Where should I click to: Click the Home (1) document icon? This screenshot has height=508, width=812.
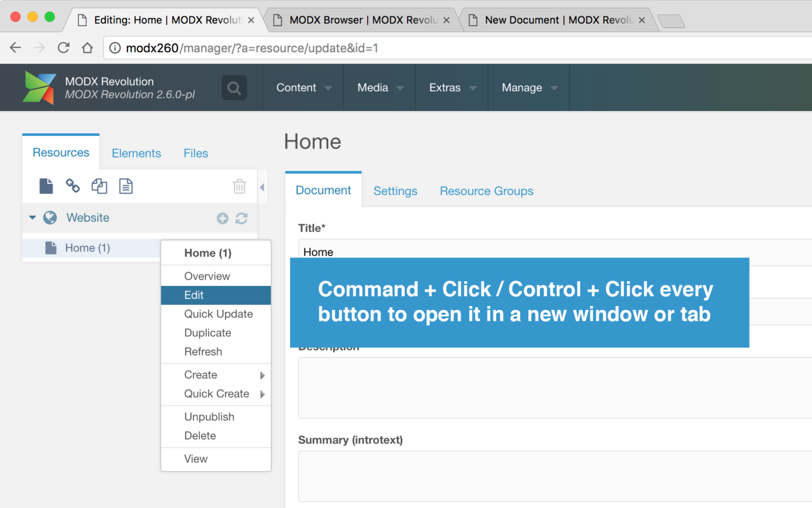click(51, 248)
